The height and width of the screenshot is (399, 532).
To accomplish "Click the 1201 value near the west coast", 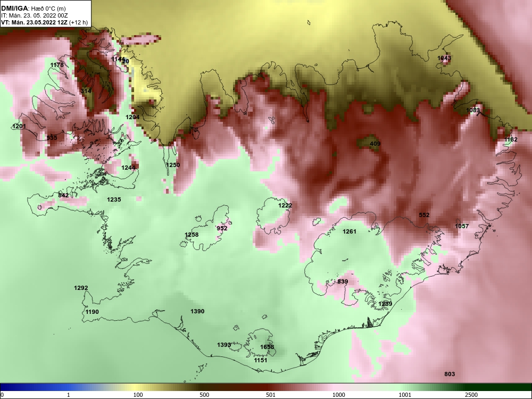I will pyautogui.click(x=19, y=126).
